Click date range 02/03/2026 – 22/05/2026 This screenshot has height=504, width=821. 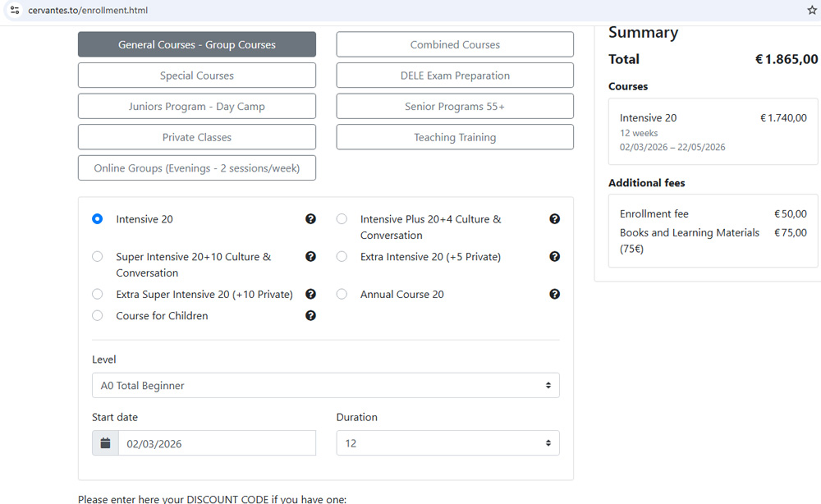click(672, 147)
